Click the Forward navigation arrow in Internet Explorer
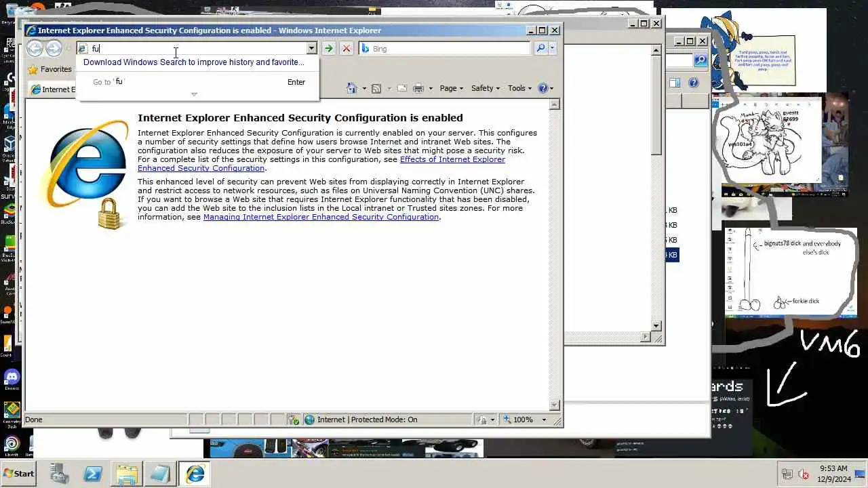The image size is (868, 488). coord(54,48)
